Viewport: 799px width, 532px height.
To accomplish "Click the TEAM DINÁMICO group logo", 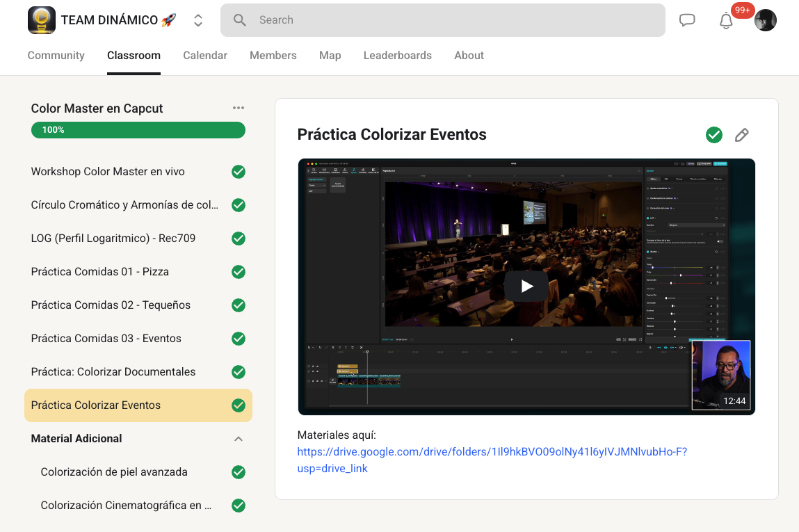I will pos(41,20).
